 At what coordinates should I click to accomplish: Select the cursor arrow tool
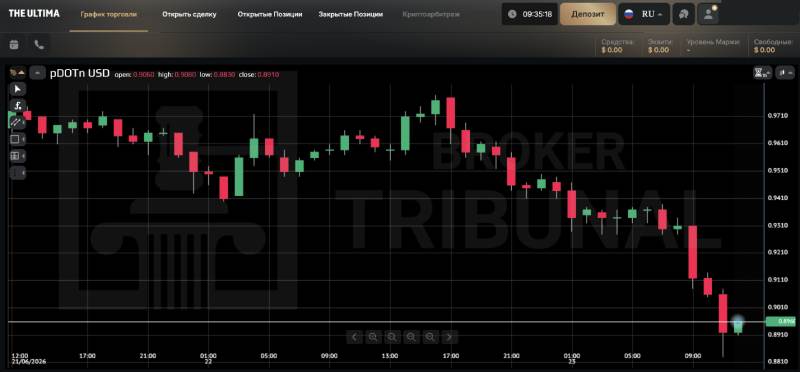pyautogui.click(x=18, y=89)
